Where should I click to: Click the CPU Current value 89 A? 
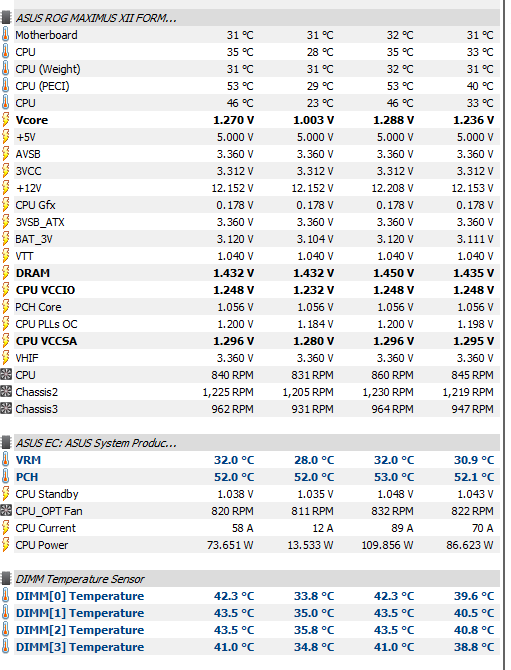pyautogui.click(x=402, y=528)
